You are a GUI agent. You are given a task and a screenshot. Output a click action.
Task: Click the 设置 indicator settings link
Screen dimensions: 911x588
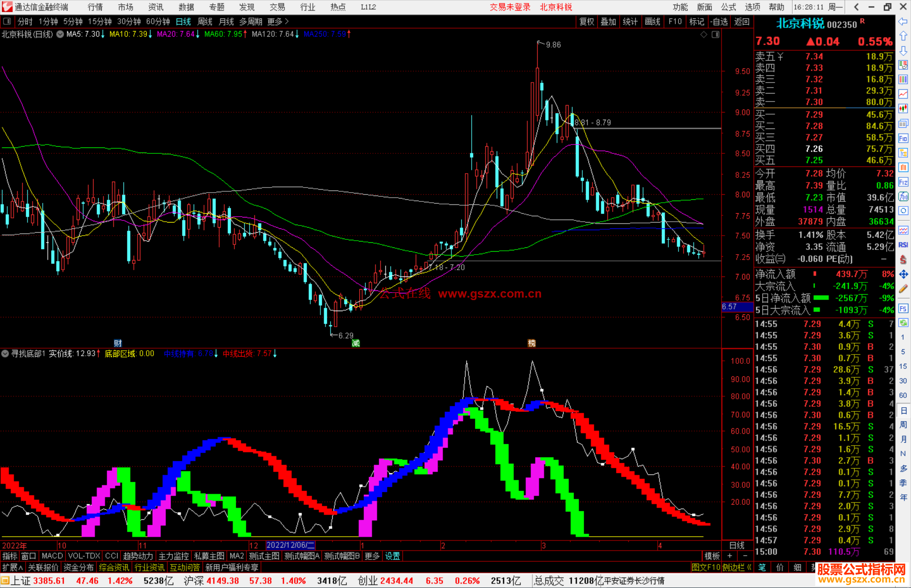coord(392,556)
